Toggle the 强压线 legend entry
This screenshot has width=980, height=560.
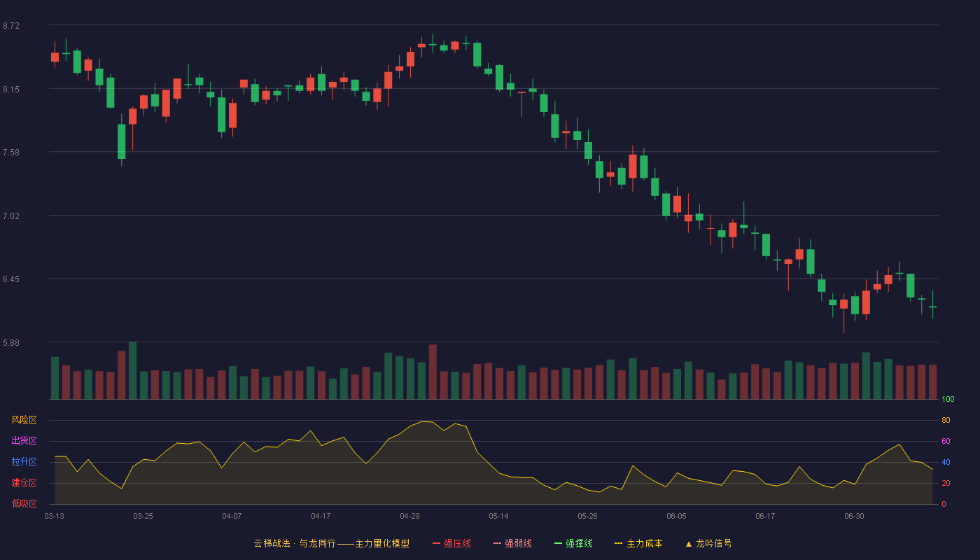tap(451, 543)
